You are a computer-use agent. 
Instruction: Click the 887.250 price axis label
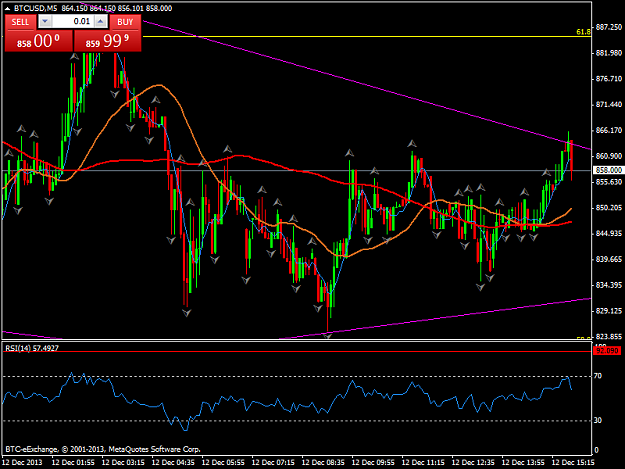[x=609, y=27]
